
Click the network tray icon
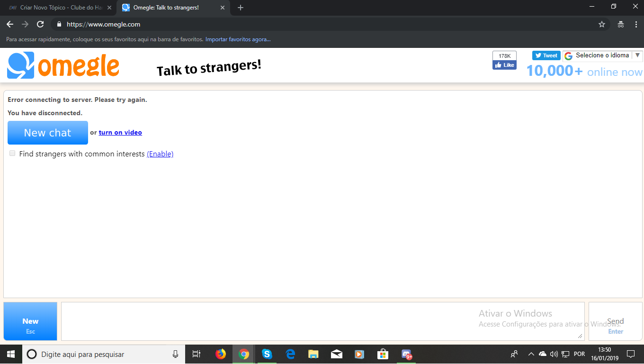pos(565,354)
